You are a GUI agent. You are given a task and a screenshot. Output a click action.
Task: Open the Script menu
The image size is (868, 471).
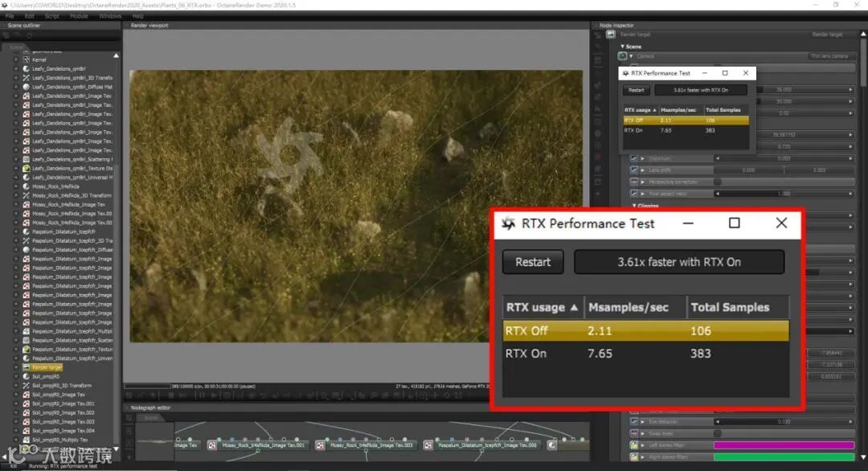51,16
